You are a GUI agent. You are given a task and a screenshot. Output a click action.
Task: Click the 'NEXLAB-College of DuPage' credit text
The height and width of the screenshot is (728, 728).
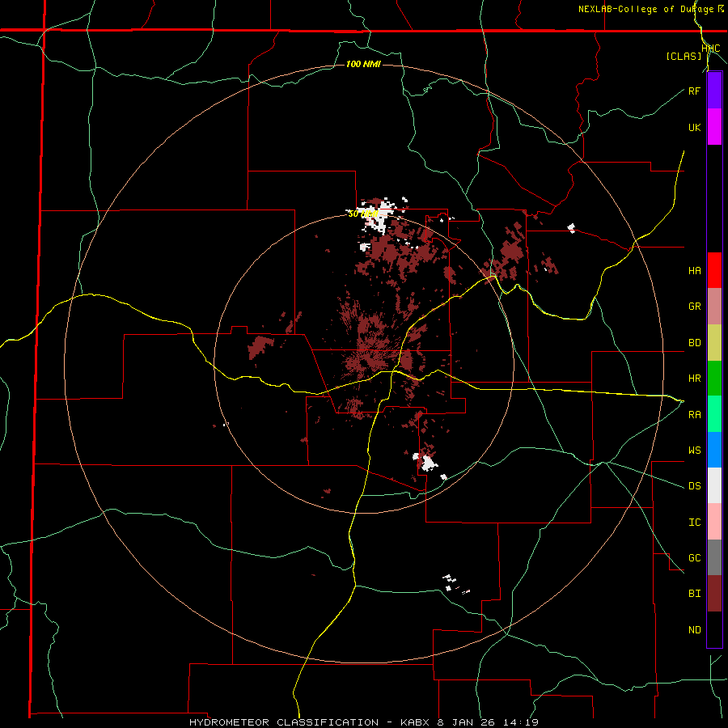(x=645, y=9)
